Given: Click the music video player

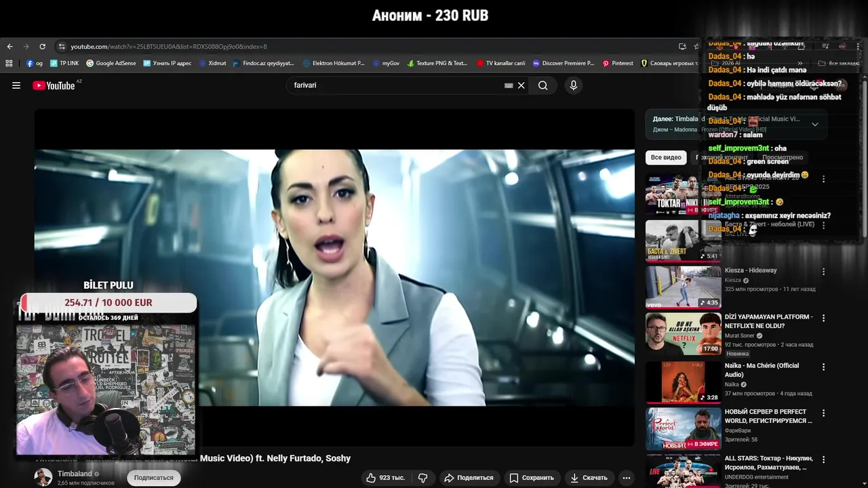Looking at the screenshot, I should (334, 277).
